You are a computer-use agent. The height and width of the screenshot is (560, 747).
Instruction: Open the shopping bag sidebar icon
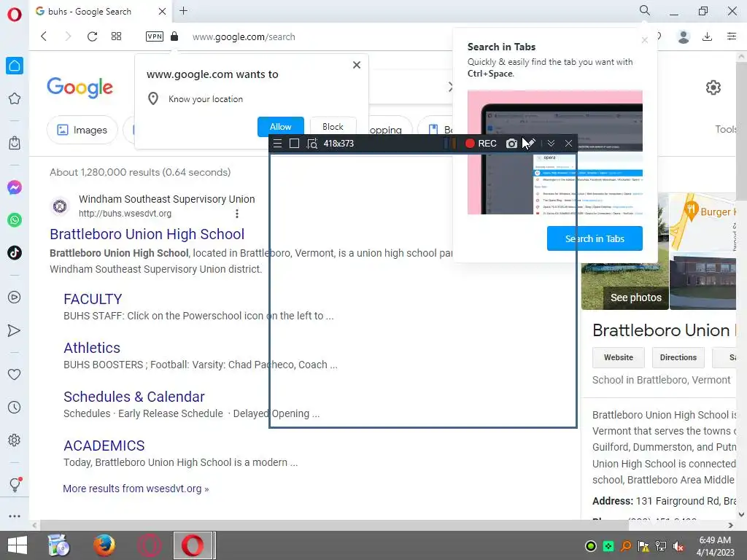(15, 143)
